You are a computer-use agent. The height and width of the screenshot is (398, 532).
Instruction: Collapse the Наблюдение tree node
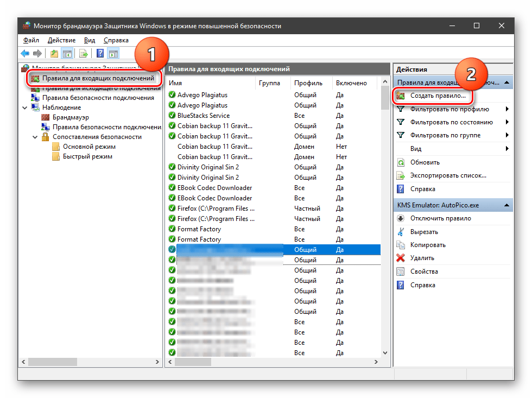pos(24,108)
